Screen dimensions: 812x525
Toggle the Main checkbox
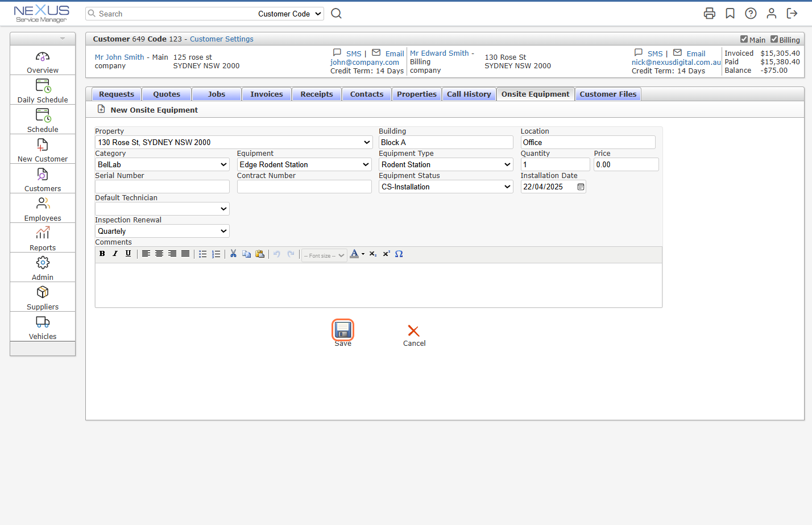(744, 39)
